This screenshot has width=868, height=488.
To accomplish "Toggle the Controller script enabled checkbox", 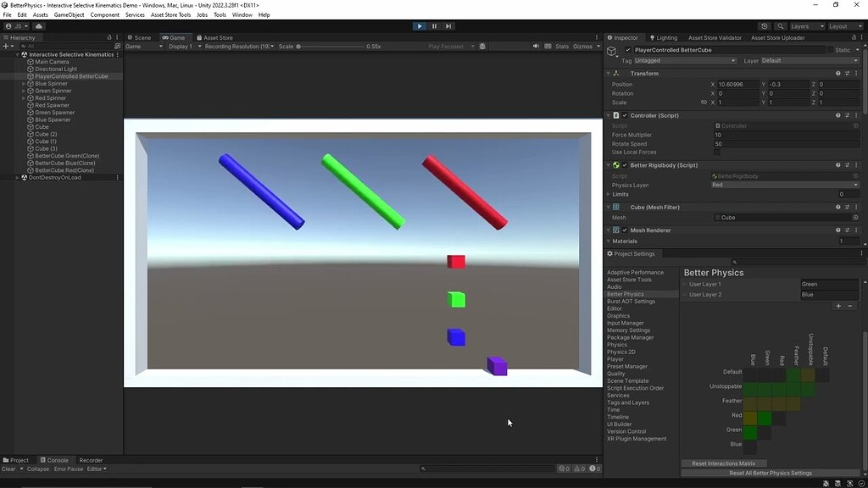I will click(624, 115).
